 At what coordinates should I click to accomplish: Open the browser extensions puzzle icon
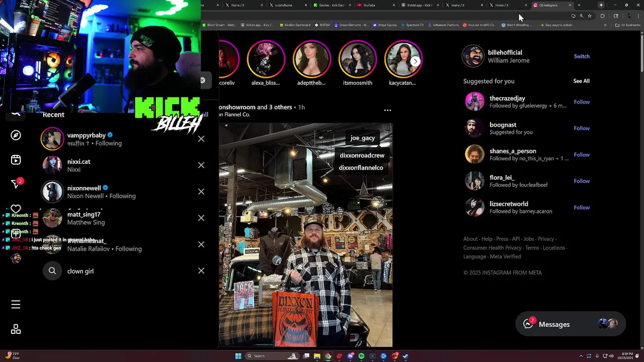tap(603, 16)
